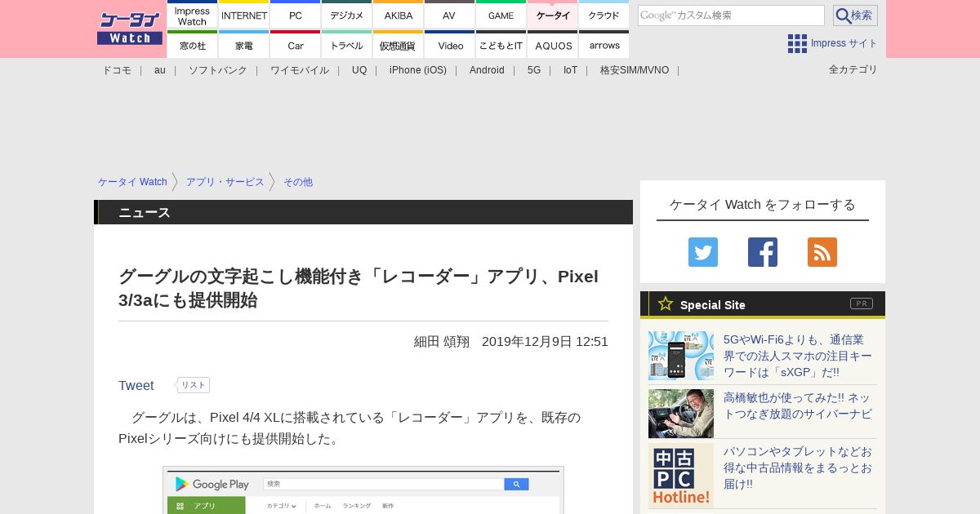Open the INTERNET Watch tab

tap(244, 16)
